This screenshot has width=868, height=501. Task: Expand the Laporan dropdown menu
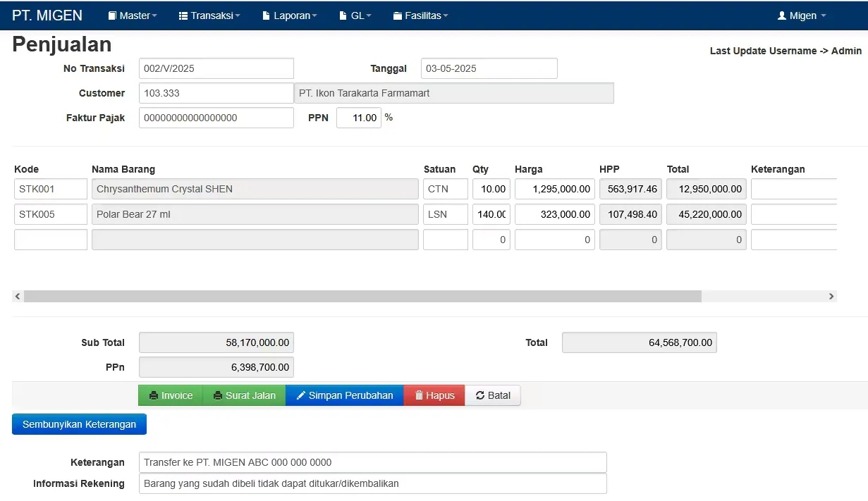pos(289,16)
